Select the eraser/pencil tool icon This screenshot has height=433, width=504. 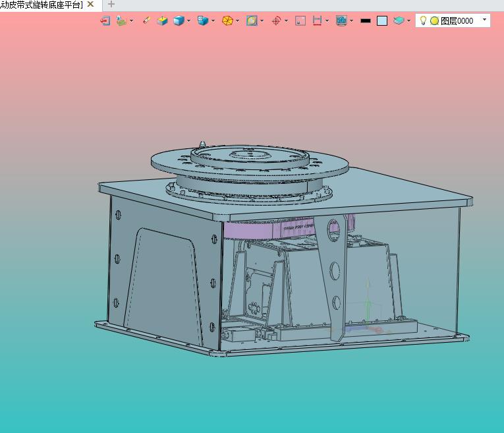[146, 20]
